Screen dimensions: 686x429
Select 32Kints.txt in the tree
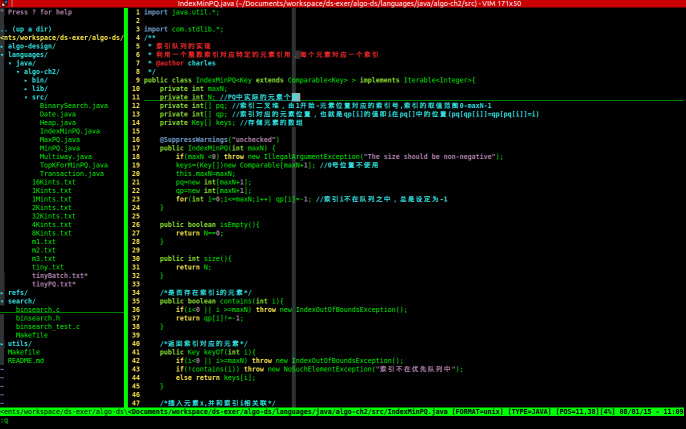53,216
